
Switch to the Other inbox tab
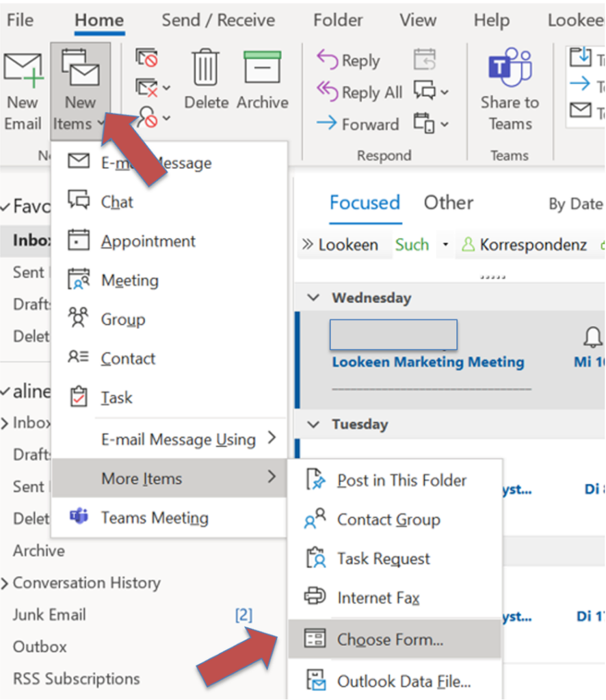tap(448, 203)
